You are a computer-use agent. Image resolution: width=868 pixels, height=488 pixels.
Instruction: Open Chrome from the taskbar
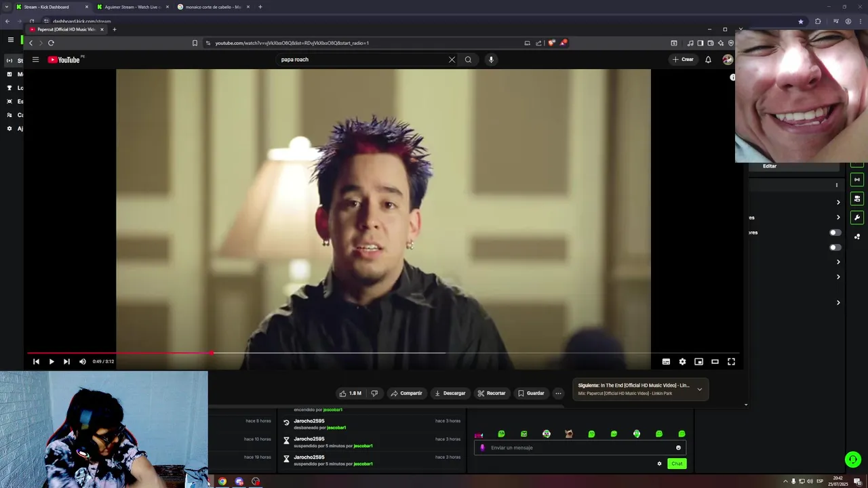click(222, 481)
